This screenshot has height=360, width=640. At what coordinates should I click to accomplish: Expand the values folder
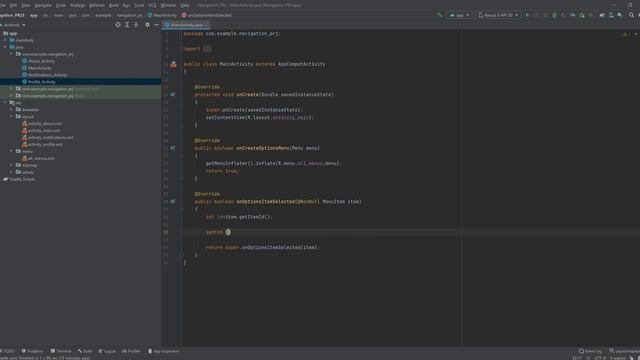11,172
